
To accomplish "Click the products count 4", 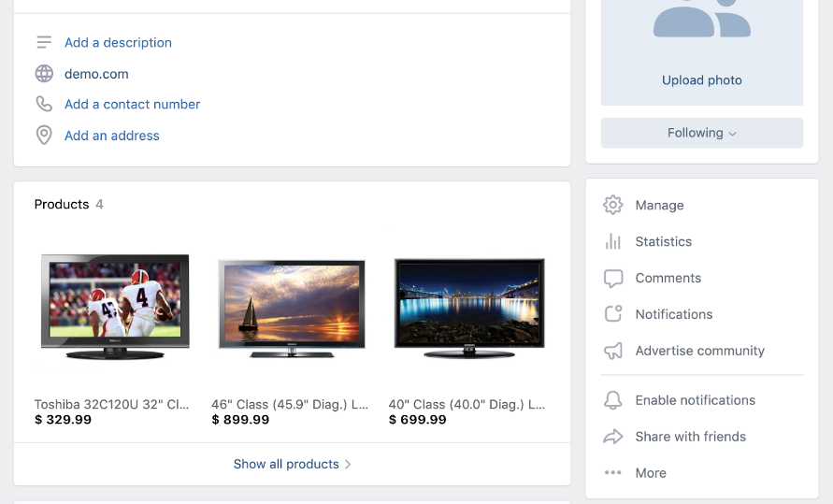I will (99, 205).
